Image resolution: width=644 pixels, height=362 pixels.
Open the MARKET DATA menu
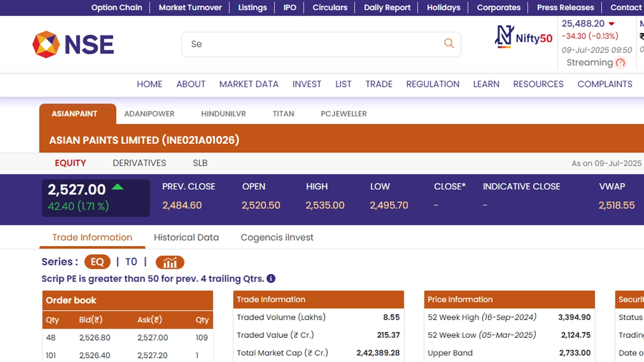pyautogui.click(x=248, y=84)
